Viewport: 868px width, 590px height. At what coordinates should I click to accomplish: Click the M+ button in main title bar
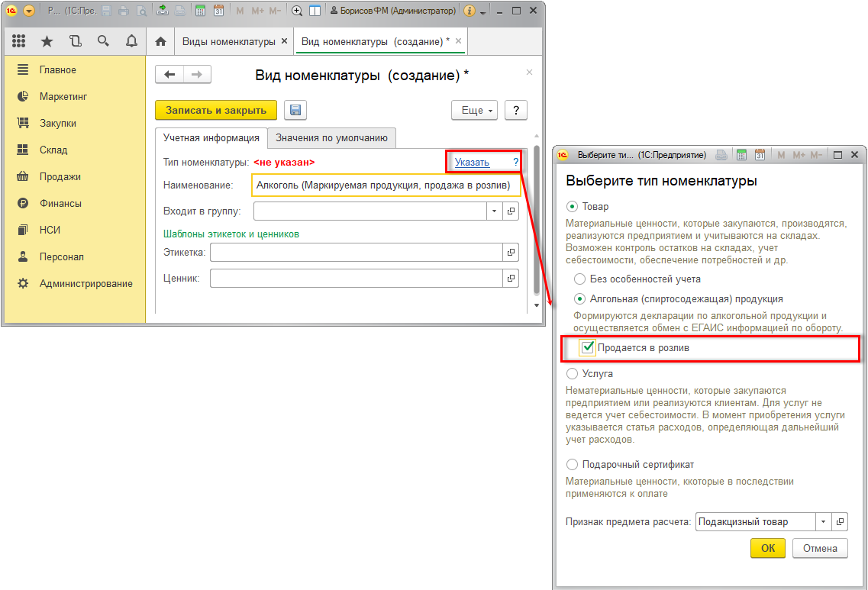point(258,11)
